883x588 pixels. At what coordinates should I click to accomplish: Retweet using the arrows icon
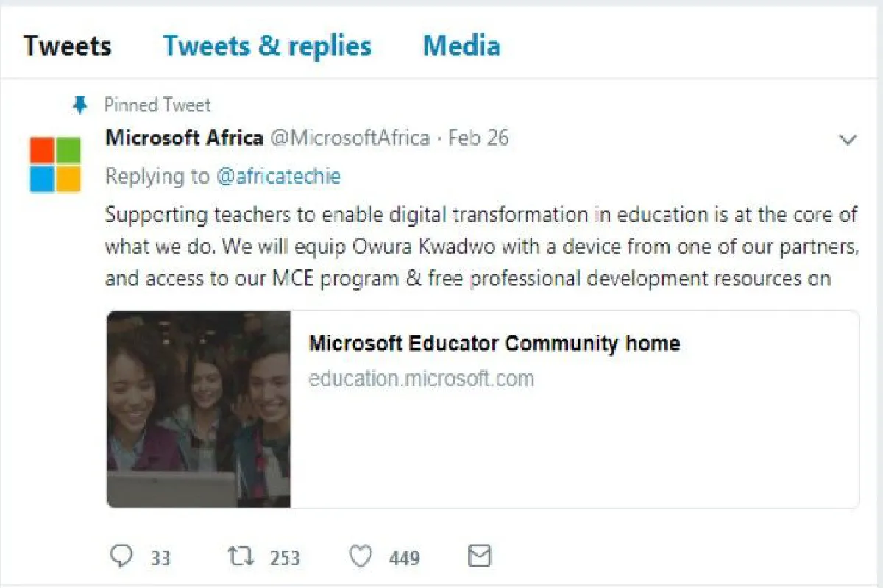[239, 556]
